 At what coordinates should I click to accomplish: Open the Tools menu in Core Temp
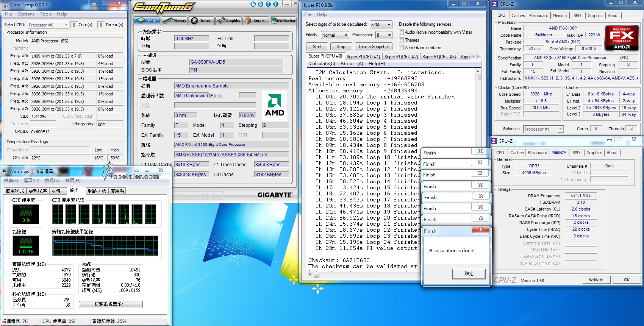(45, 14)
